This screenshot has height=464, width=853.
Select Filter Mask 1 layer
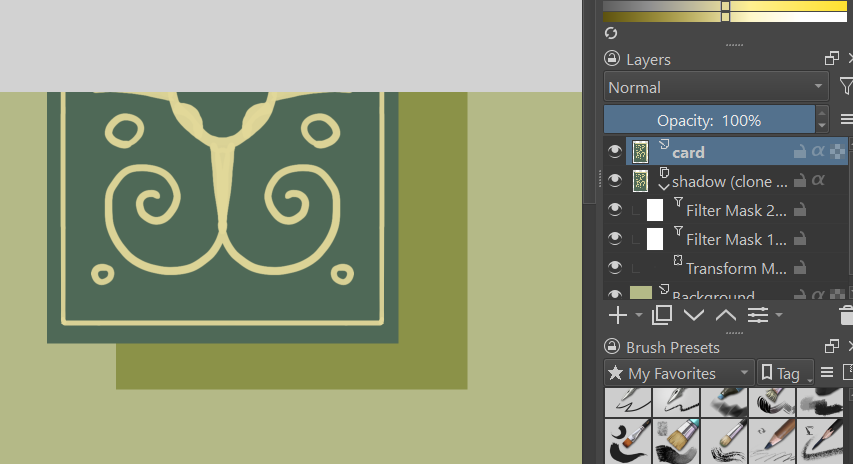coord(736,239)
